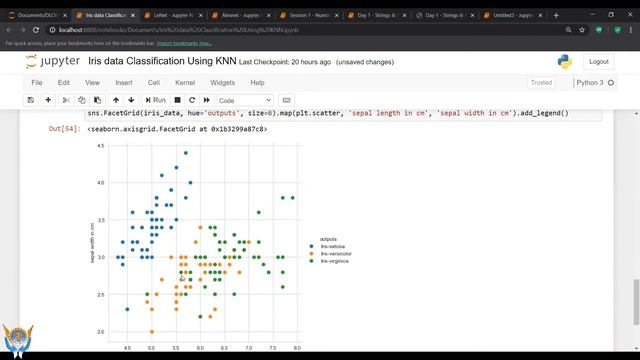640x360 pixels.
Task: Click the notebook title Iris data Classification Using KNN
Action: click(162, 61)
